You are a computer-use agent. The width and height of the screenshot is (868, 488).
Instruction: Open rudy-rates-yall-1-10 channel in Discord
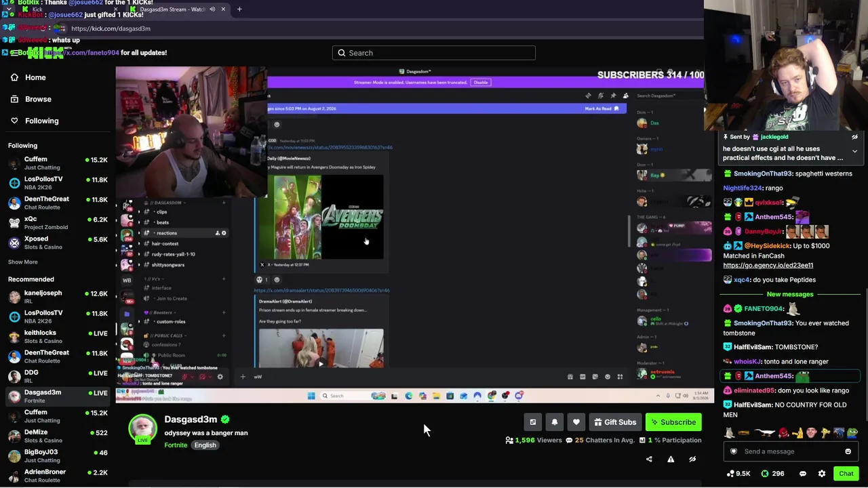pyautogui.click(x=173, y=254)
